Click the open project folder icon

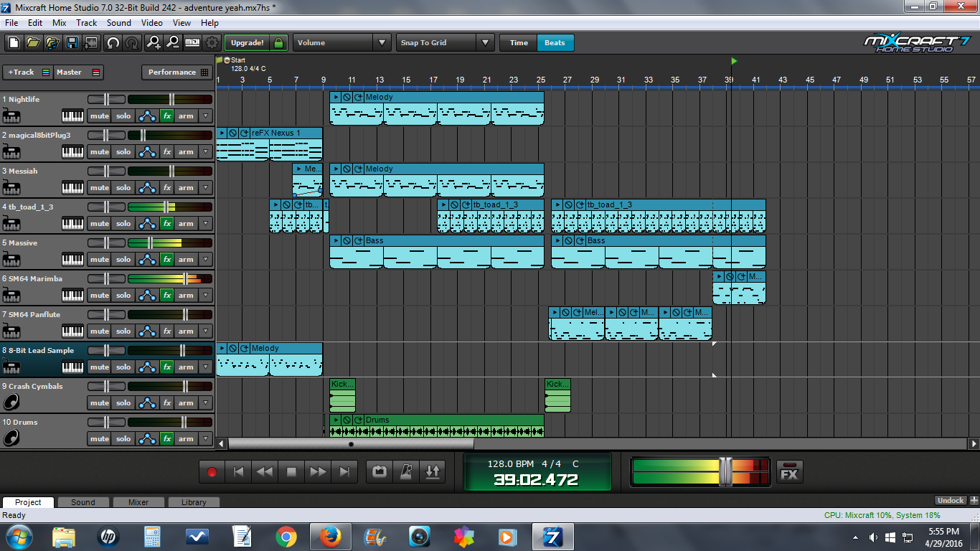(x=33, y=43)
